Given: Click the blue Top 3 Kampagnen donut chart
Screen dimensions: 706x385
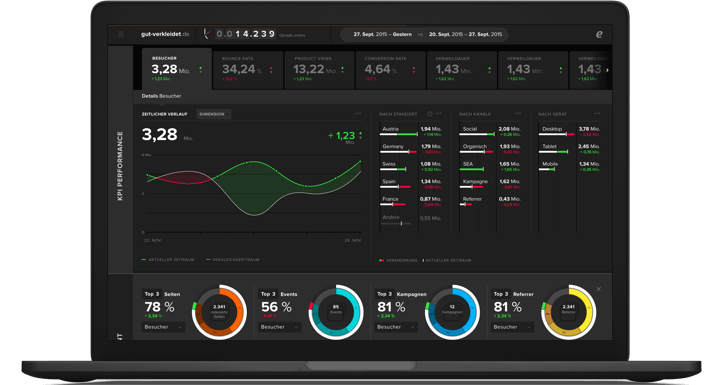Looking at the screenshot, I should [x=452, y=312].
